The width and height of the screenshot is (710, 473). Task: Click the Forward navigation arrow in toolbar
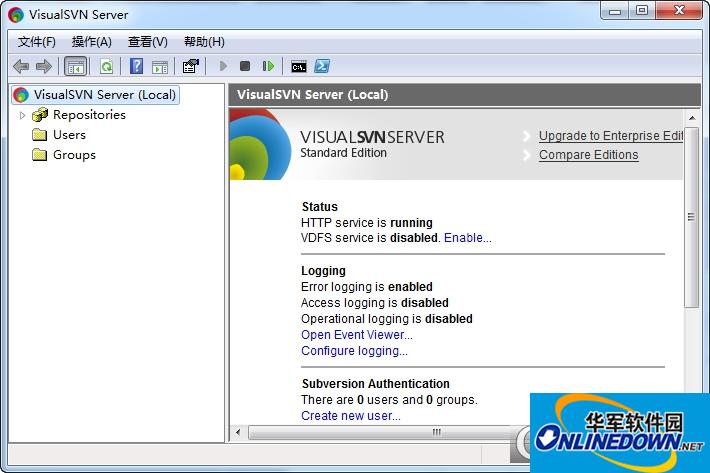[43, 66]
